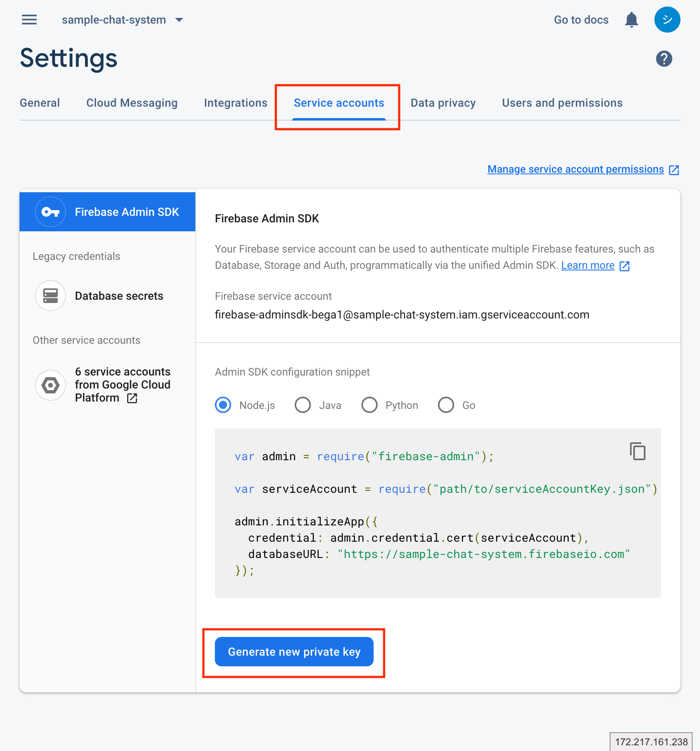This screenshot has width=700, height=751.
Task: Open the notifications bell
Action: pos(631,20)
